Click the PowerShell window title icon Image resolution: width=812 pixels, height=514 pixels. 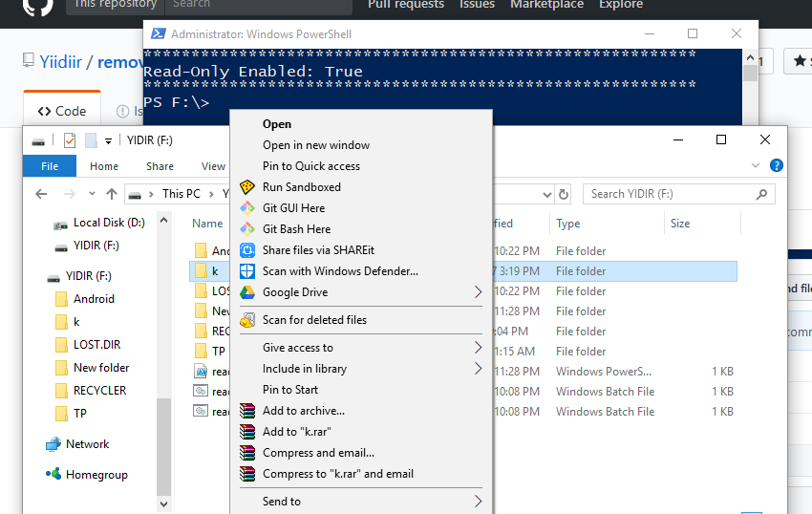pos(158,34)
